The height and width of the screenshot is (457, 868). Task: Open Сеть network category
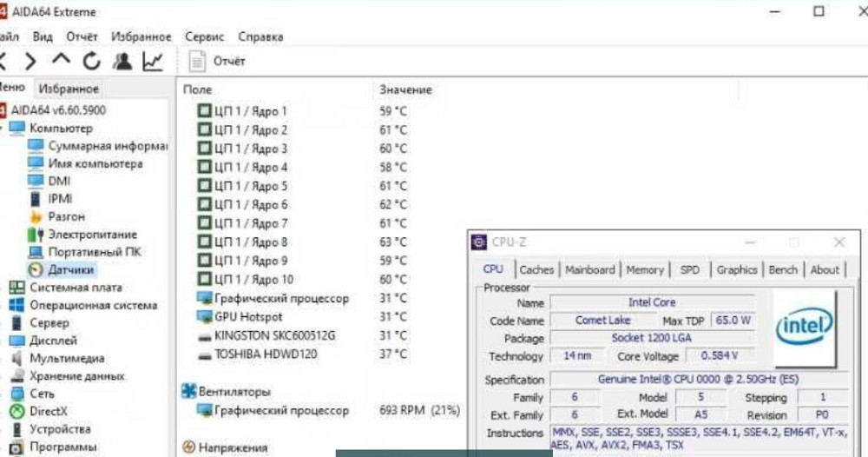[x=42, y=394]
